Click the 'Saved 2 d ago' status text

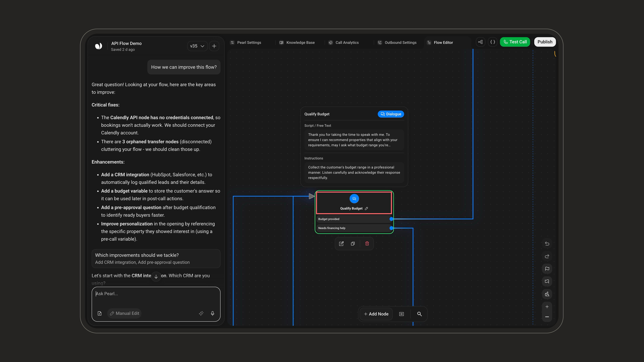tap(123, 50)
